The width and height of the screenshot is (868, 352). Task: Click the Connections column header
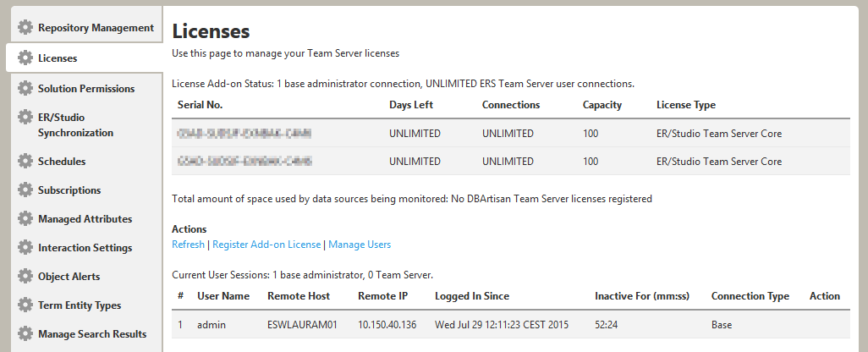pos(511,105)
